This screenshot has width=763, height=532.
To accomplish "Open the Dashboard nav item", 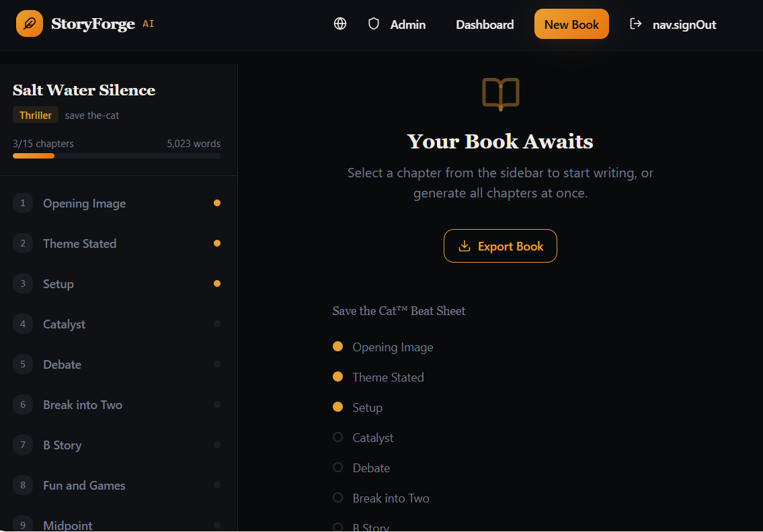I will click(x=485, y=25).
